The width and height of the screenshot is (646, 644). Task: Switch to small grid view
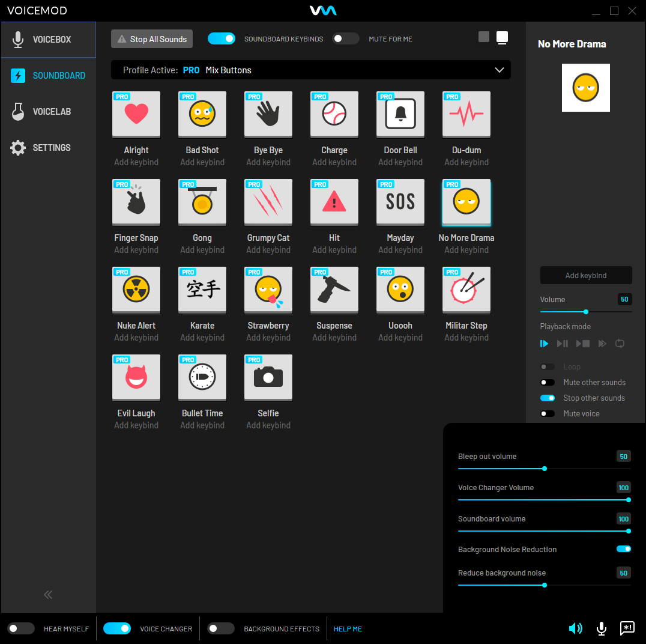(x=484, y=37)
